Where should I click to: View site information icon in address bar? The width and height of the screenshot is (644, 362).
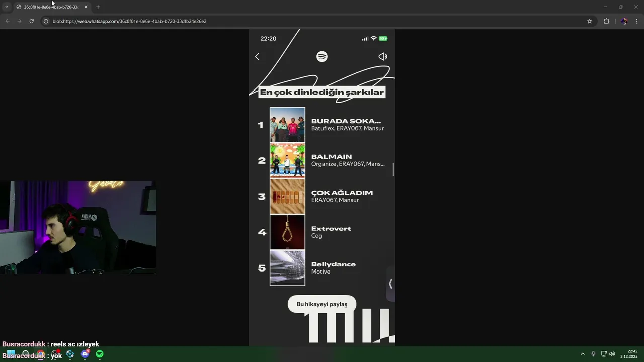tap(46, 21)
